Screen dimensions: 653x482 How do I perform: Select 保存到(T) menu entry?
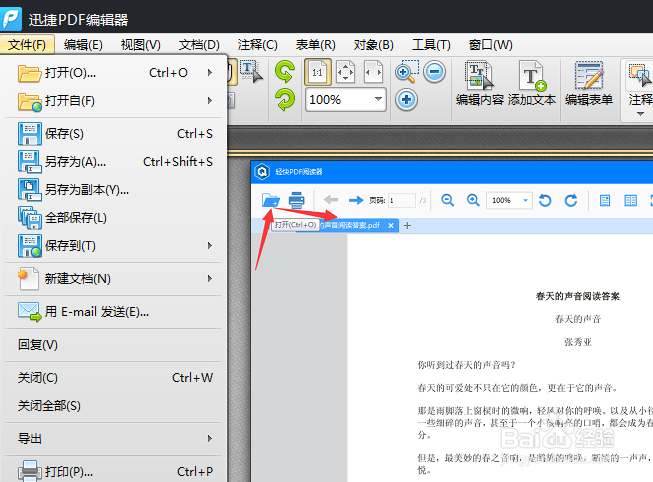click(113, 246)
